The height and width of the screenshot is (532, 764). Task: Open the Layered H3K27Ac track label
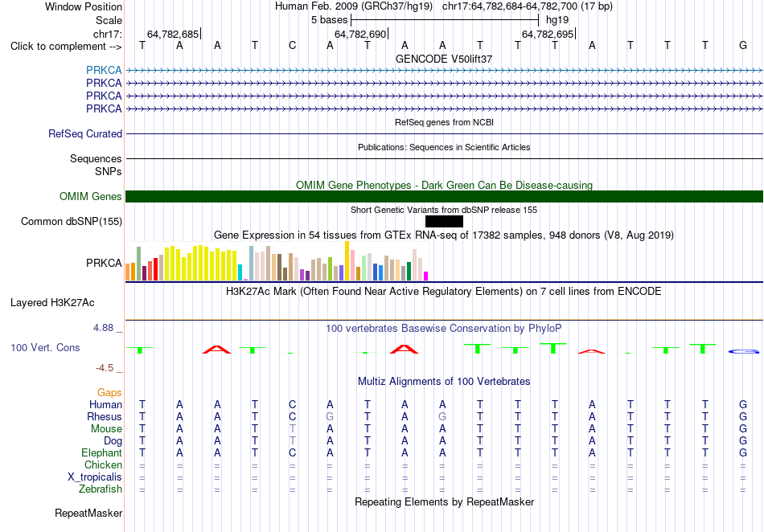tap(52, 302)
